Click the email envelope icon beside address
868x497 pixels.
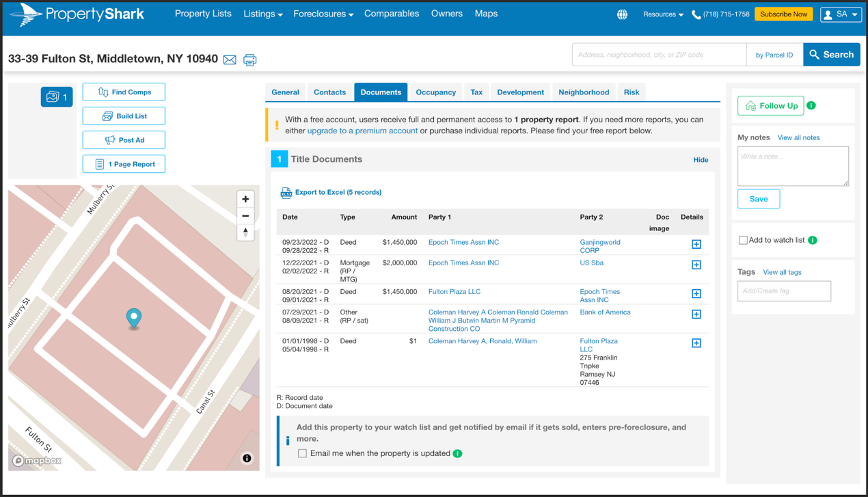click(230, 60)
